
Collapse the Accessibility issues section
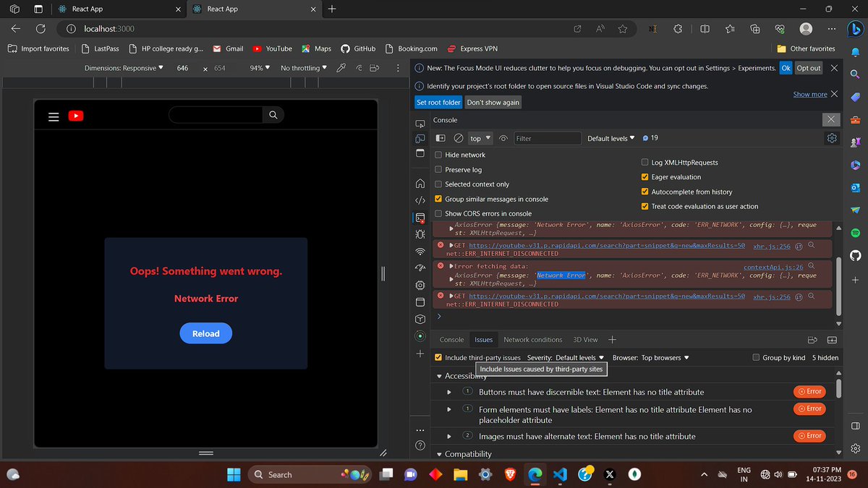439,376
